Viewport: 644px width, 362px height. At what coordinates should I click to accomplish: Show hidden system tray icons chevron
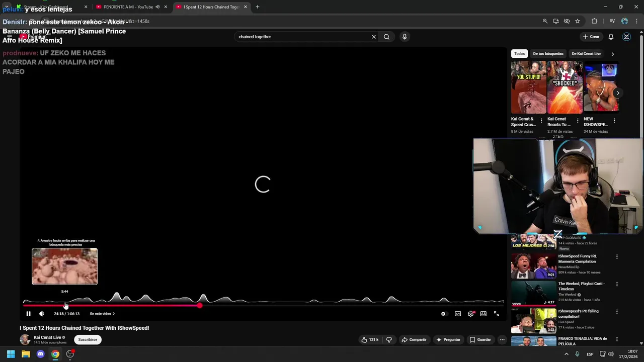point(567,354)
